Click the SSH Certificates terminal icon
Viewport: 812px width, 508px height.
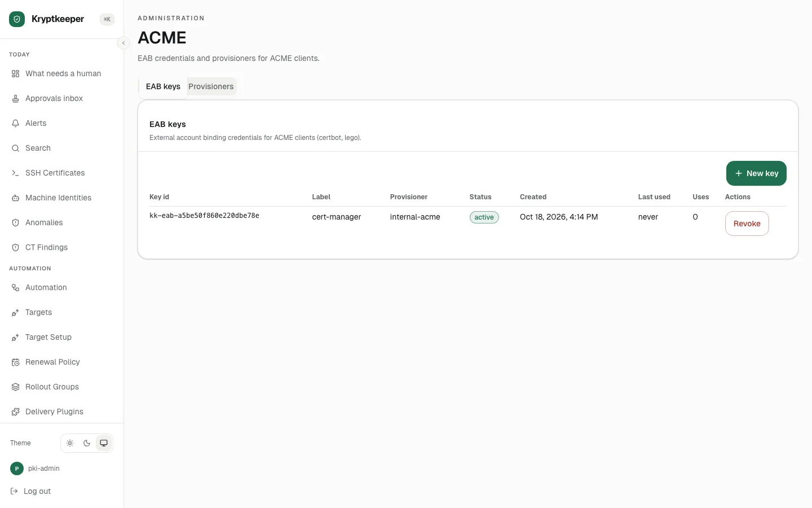pos(16,173)
